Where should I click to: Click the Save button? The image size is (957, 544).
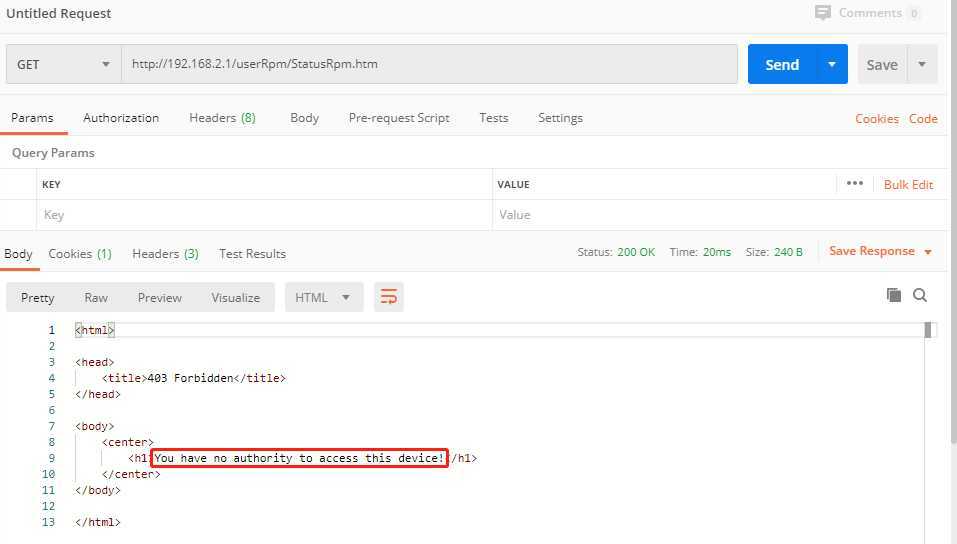pyautogui.click(x=883, y=64)
